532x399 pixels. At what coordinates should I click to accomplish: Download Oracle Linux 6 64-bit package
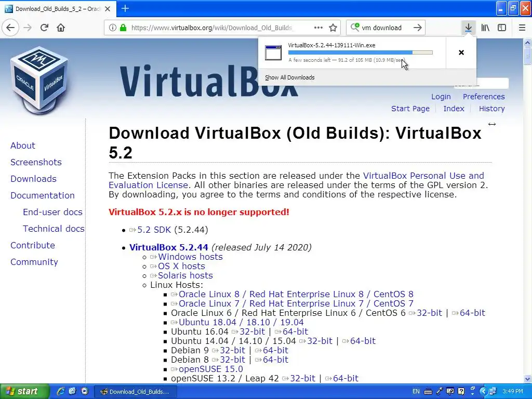tap(472, 313)
